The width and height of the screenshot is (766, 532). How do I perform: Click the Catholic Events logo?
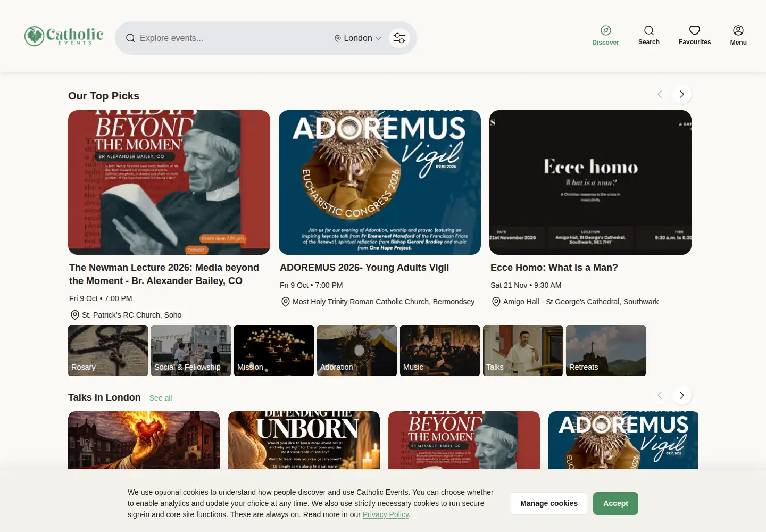[64, 36]
